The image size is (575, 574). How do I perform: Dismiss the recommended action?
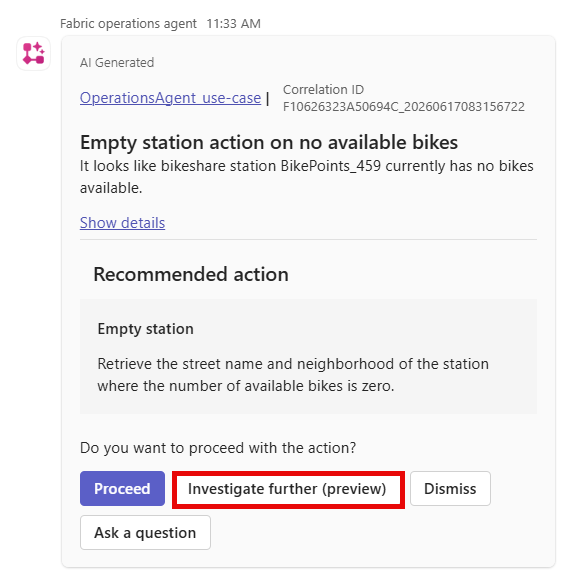[450, 489]
